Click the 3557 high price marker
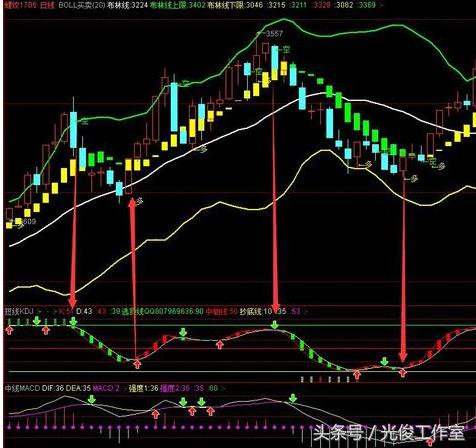Viewport: 476px width, 448px height. pyautogui.click(x=274, y=33)
